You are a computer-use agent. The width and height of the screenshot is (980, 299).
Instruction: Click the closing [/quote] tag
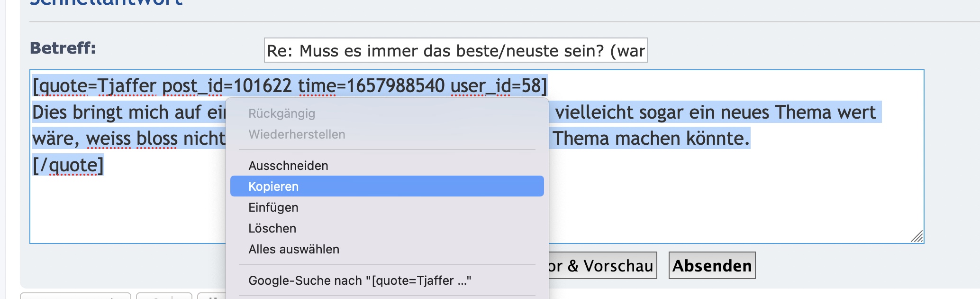pos(68,165)
